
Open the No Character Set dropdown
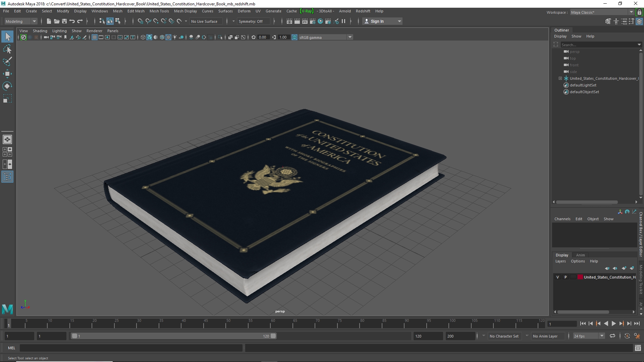pyautogui.click(x=504, y=336)
